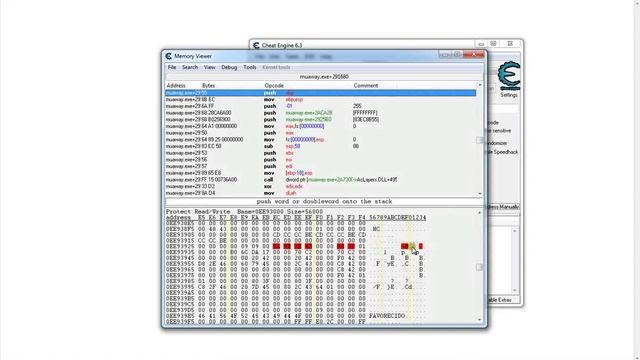Click the instruction description status line

click(324, 202)
